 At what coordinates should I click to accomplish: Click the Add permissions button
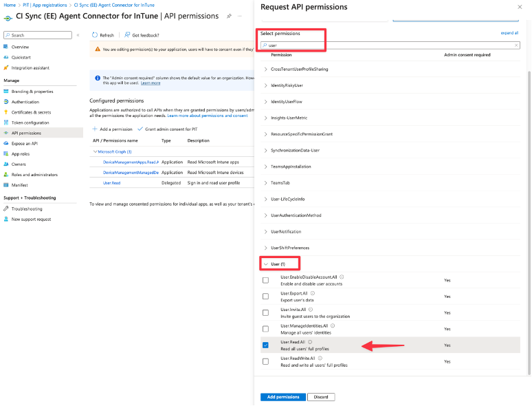[283, 397]
